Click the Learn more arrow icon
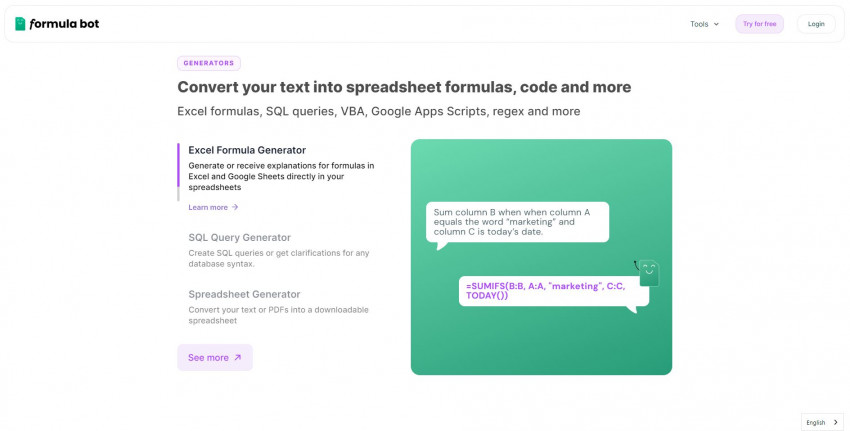Screen dimensions: 850x431 pyautogui.click(x=235, y=207)
